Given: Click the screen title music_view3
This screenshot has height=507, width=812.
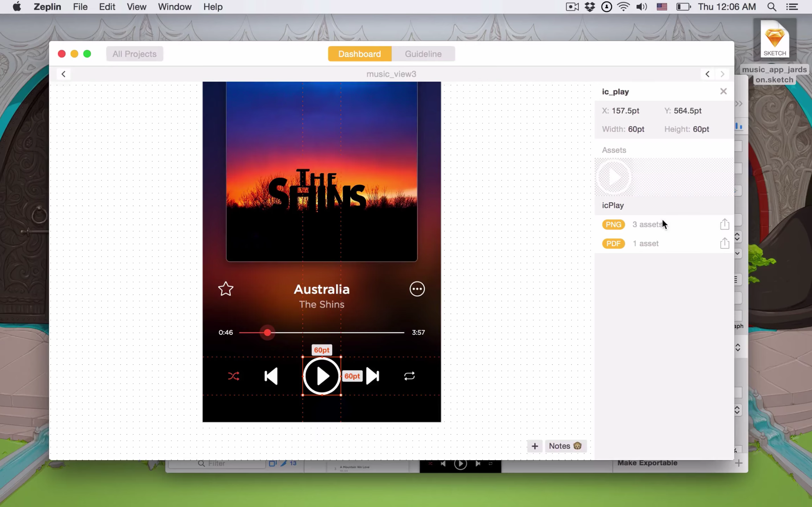Looking at the screenshot, I should point(391,74).
